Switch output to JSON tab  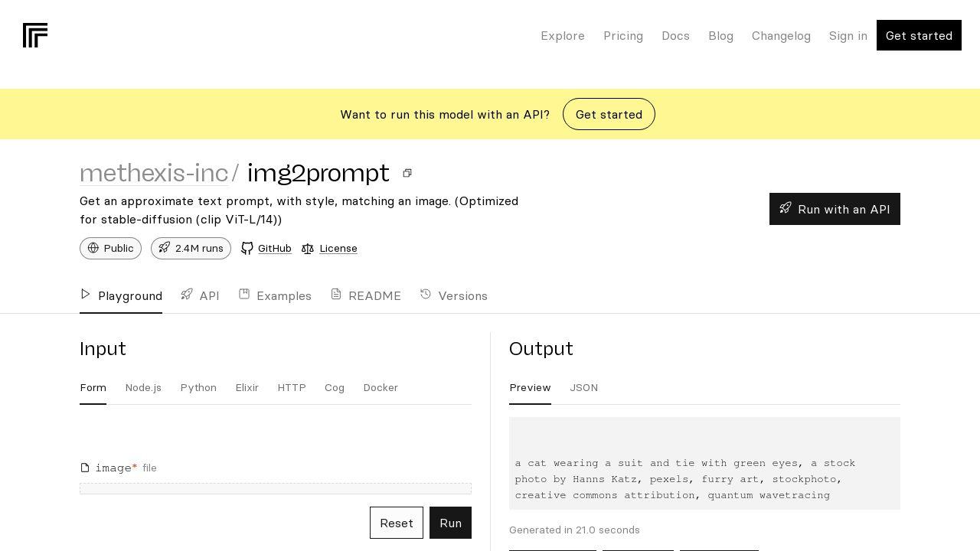tap(583, 387)
